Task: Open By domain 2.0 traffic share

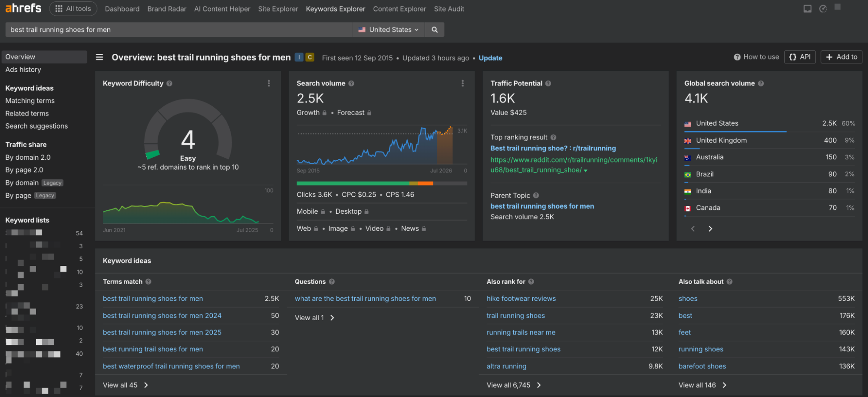Action: (x=28, y=157)
